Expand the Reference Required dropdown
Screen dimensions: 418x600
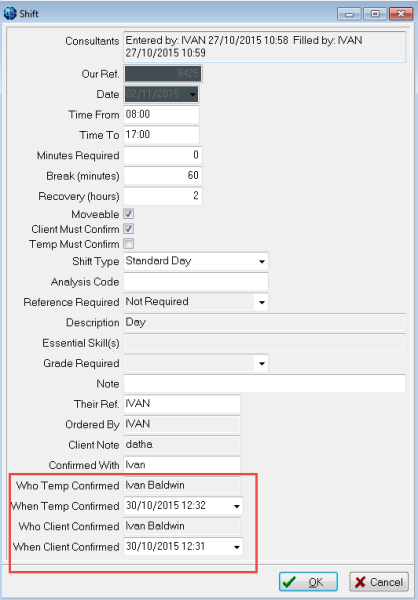(262, 302)
